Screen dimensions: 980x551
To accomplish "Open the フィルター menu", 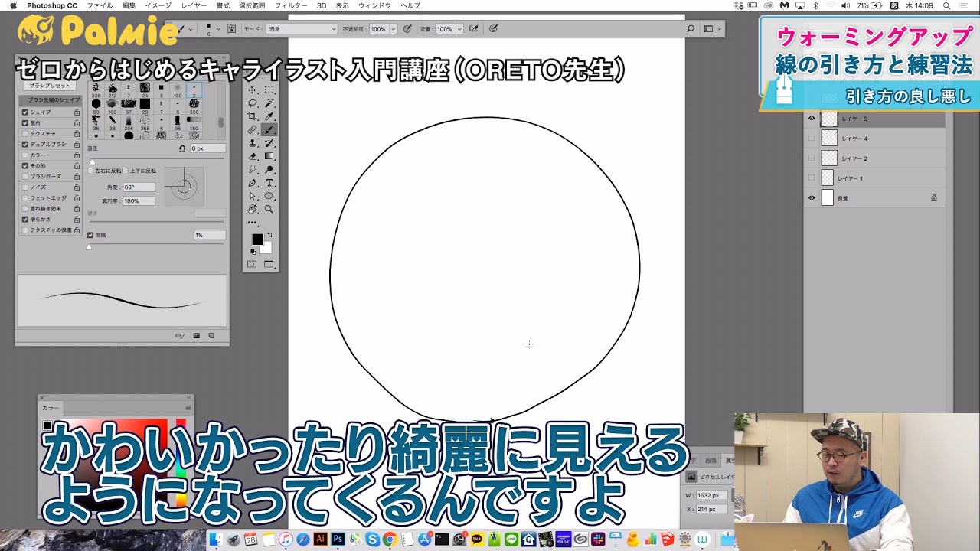I will coord(291,5).
